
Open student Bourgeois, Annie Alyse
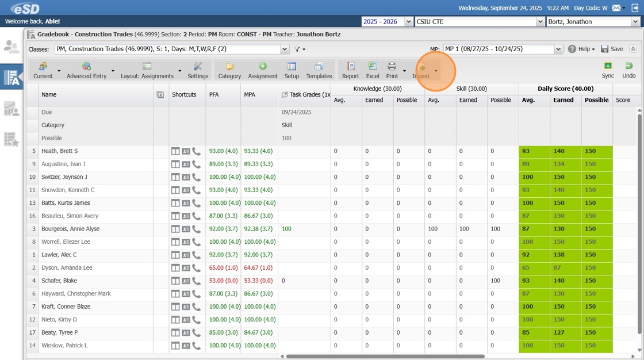[70, 229]
